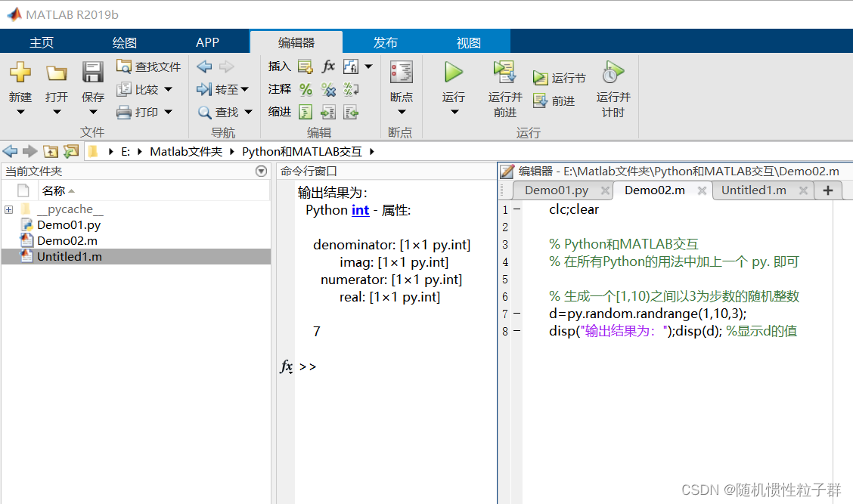This screenshot has height=504, width=853.
Task: Click Advance (前进) icon
Action: click(540, 100)
